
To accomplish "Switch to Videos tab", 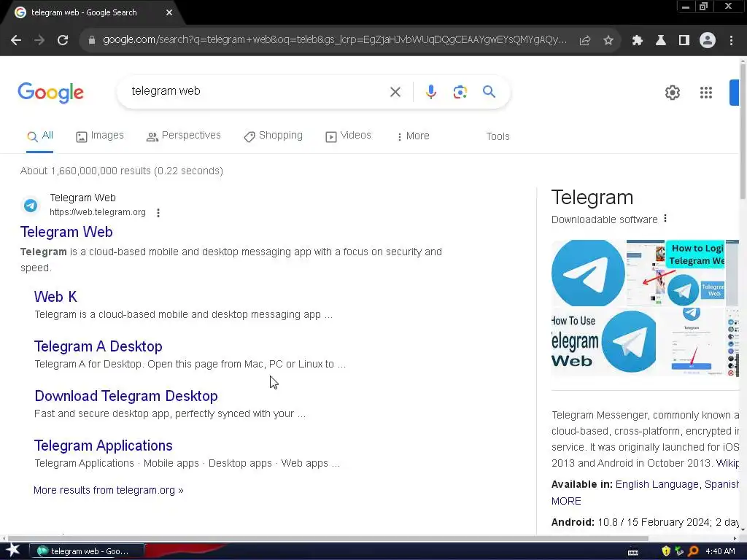I will click(x=348, y=136).
